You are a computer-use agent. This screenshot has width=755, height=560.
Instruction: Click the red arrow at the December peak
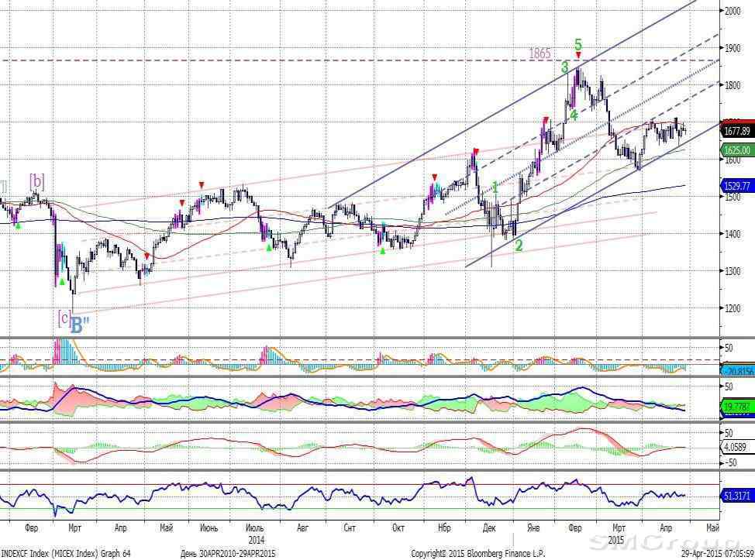(x=475, y=152)
